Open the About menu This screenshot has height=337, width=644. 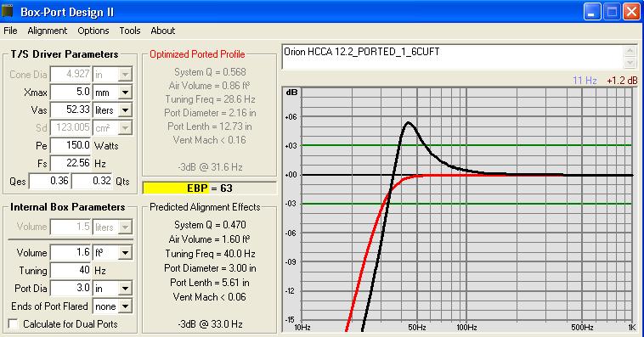[162, 31]
